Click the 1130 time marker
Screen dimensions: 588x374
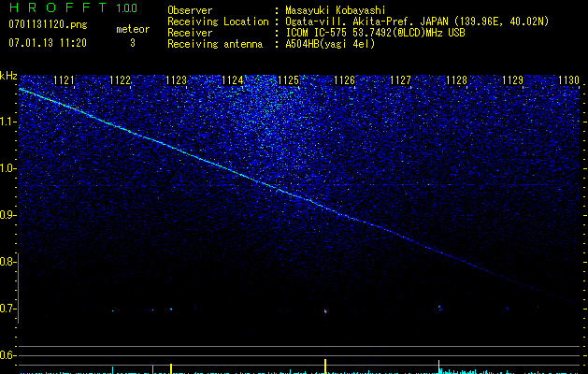point(569,80)
